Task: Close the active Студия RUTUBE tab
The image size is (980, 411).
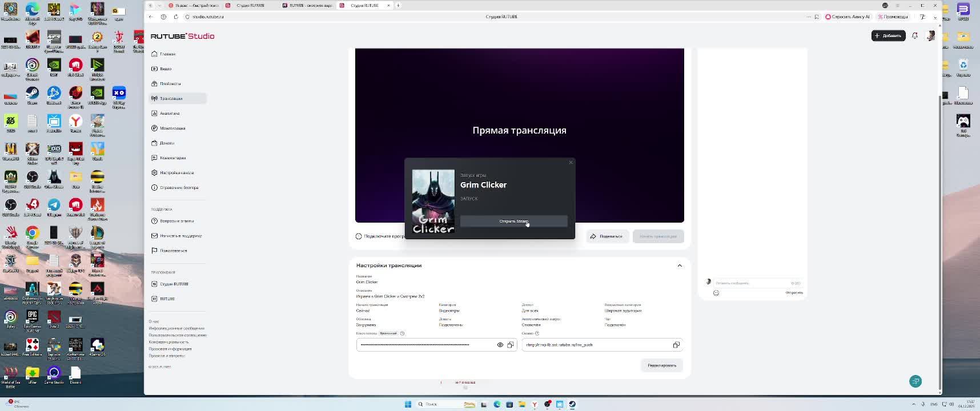Action: [x=389, y=5]
